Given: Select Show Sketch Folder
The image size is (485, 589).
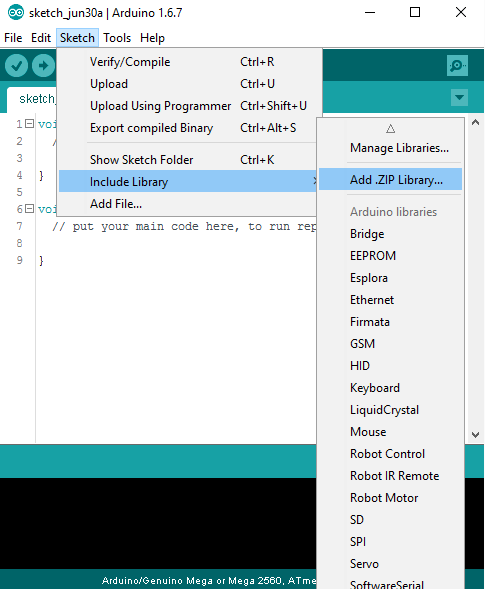Looking at the screenshot, I should tap(187, 160).
